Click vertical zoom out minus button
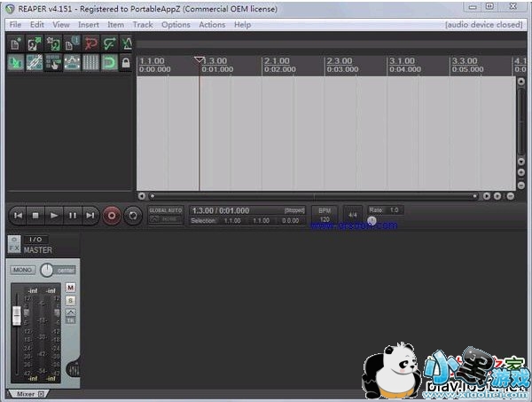Viewport: 532px width, 402px height. 521,185
